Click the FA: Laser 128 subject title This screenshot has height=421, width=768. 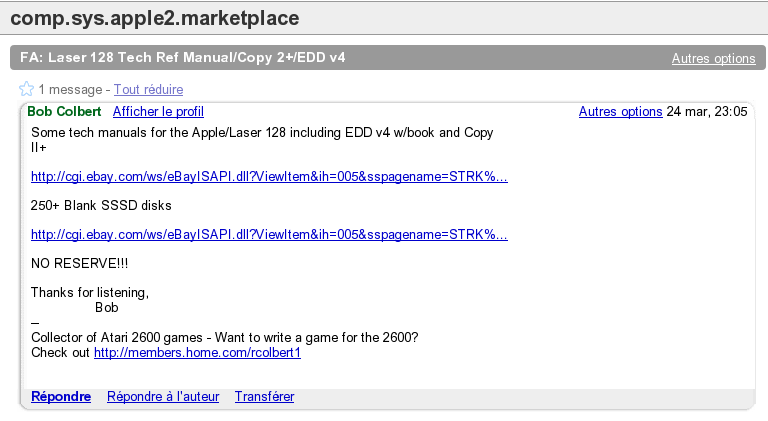183,58
